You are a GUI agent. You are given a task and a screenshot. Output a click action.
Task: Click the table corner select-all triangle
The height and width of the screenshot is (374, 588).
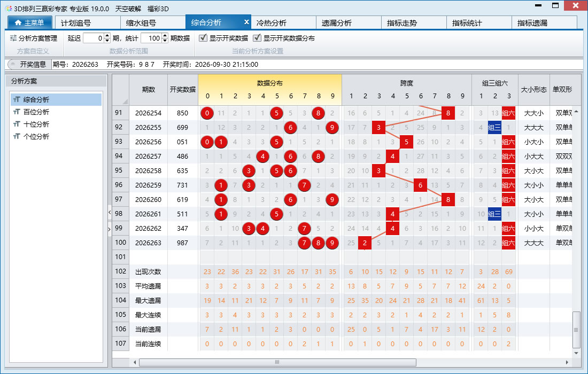pos(125,102)
